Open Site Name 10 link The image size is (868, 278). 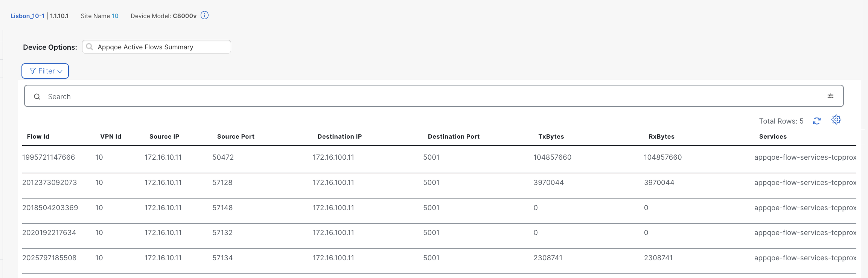115,16
